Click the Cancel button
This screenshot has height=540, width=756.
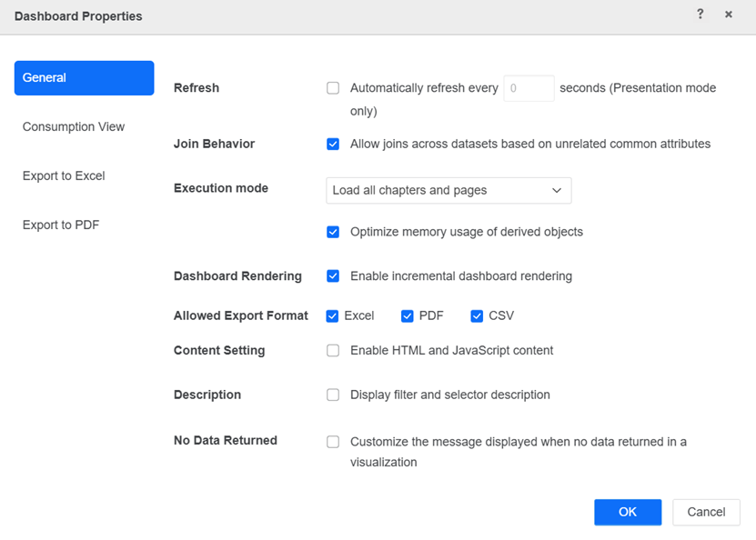click(x=706, y=512)
